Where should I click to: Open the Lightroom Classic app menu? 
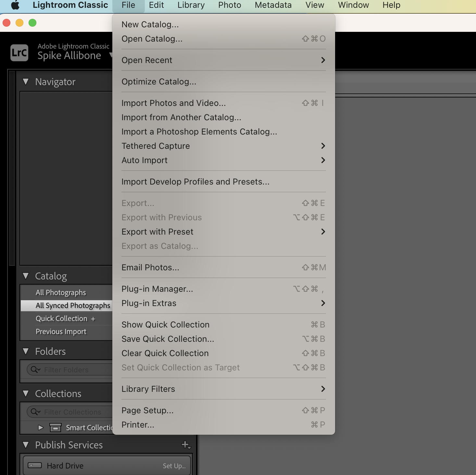pyautogui.click(x=70, y=5)
